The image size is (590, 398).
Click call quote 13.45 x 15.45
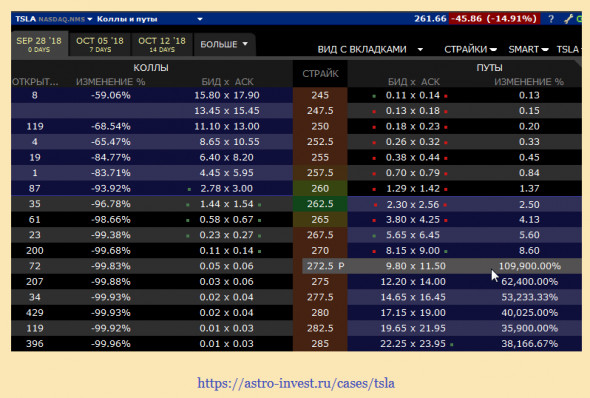coord(227,111)
